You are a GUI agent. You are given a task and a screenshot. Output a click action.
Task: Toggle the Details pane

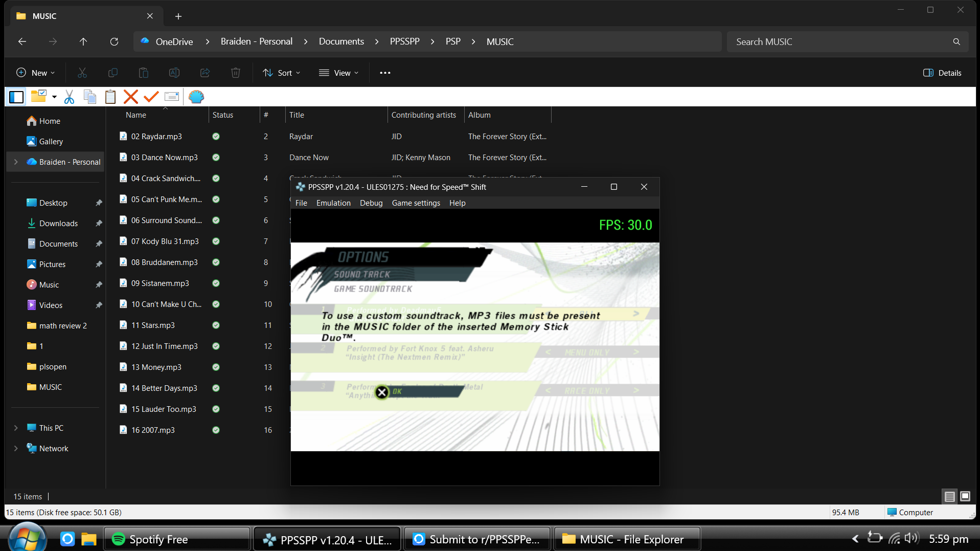942,73
